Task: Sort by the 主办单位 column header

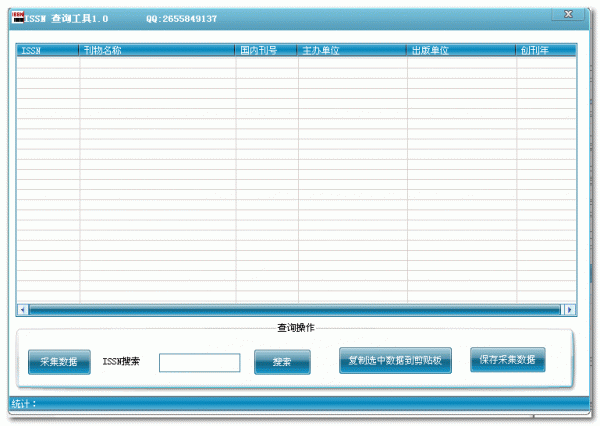Action: pos(352,50)
